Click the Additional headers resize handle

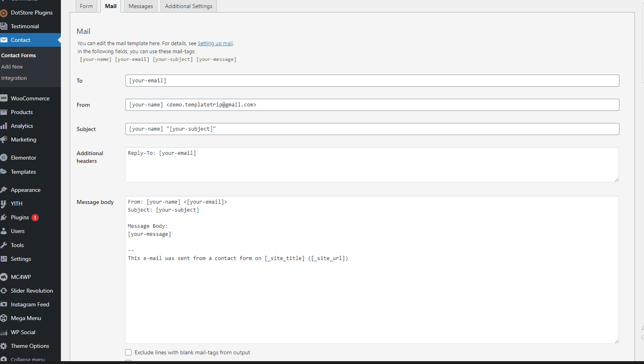(x=616, y=179)
